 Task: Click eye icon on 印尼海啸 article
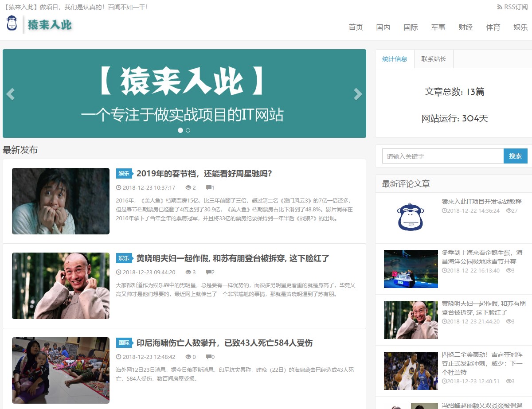click(188, 357)
